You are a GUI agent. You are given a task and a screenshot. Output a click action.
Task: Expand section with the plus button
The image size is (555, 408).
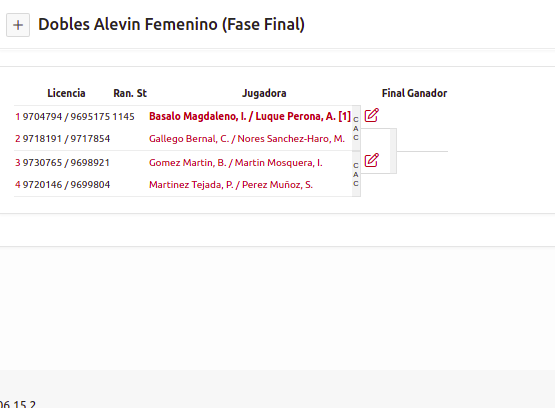pyautogui.click(x=18, y=25)
